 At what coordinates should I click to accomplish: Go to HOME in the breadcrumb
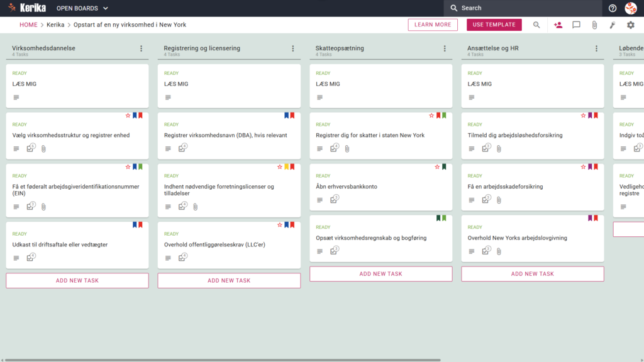click(28, 25)
